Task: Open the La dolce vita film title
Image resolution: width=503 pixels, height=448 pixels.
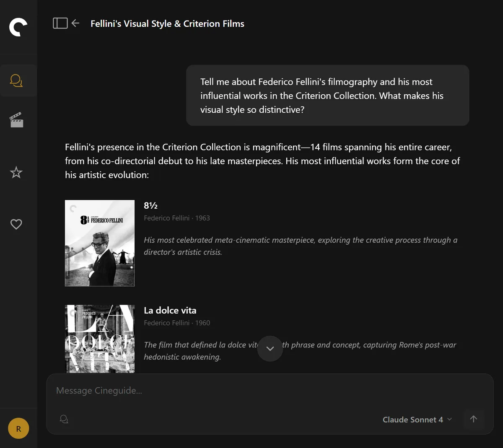Action: click(170, 310)
